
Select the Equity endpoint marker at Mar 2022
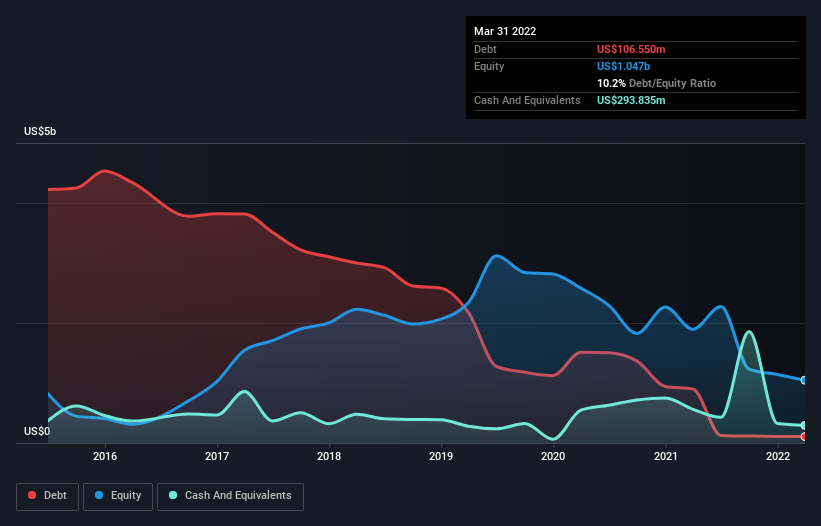[x=804, y=380]
